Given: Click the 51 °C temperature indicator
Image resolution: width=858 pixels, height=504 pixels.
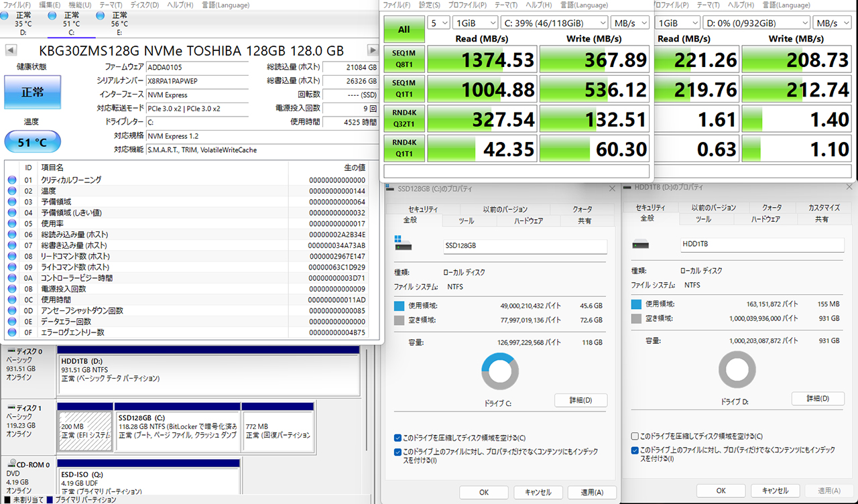Looking at the screenshot, I should pos(32,142).
